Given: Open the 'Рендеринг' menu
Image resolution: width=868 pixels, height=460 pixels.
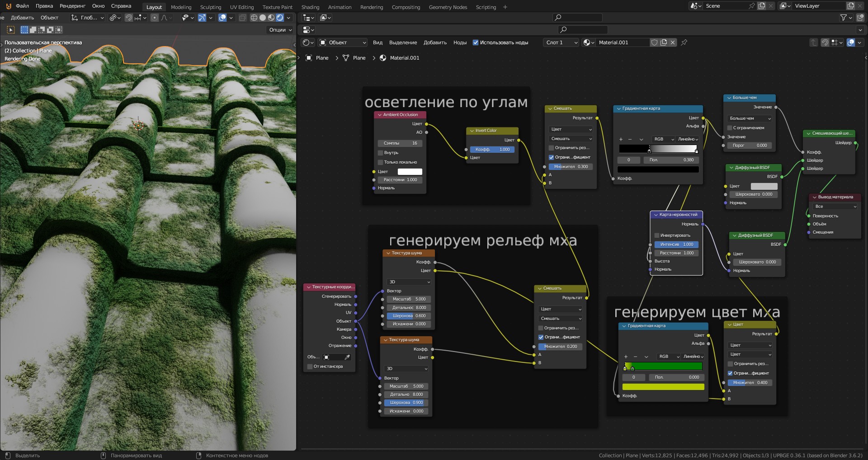Looking at the screenshot, I should pyautogui.click(x=72, y=6).
